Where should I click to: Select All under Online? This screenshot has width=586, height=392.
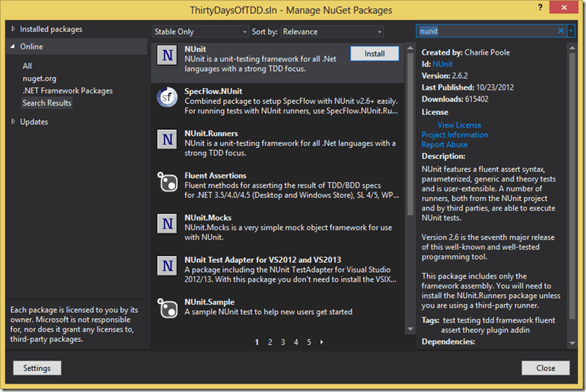[28, 66]
